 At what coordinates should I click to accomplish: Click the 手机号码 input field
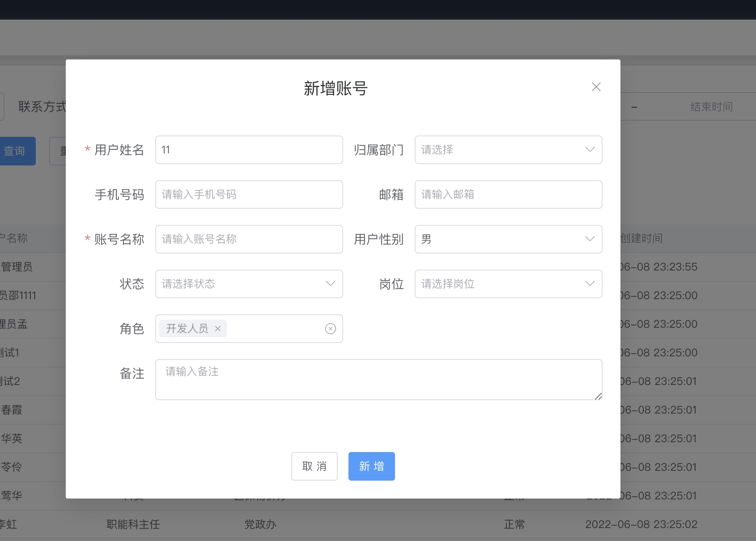pos(249,194)
